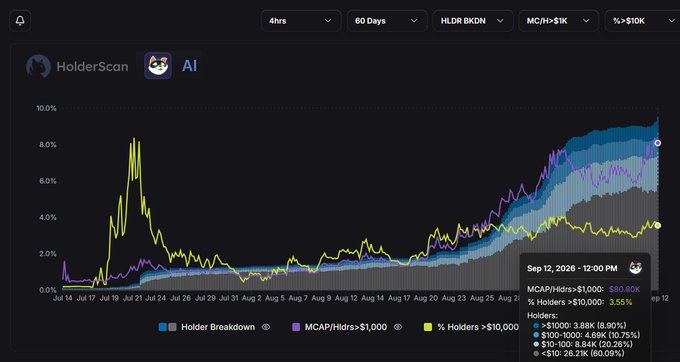Click the Aug 12 x-axis date label
Viewport: 680px width, 362px height.
(347, 298)
